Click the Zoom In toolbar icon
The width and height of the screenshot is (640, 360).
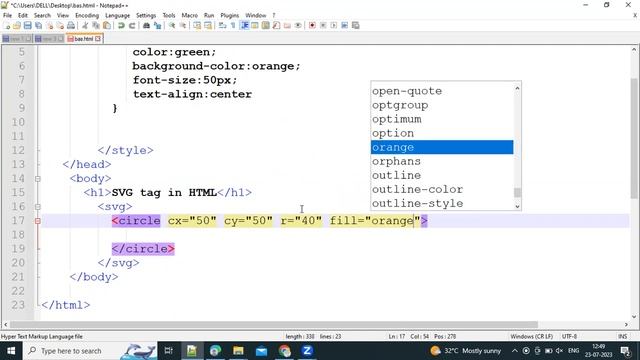pos(172,25)
